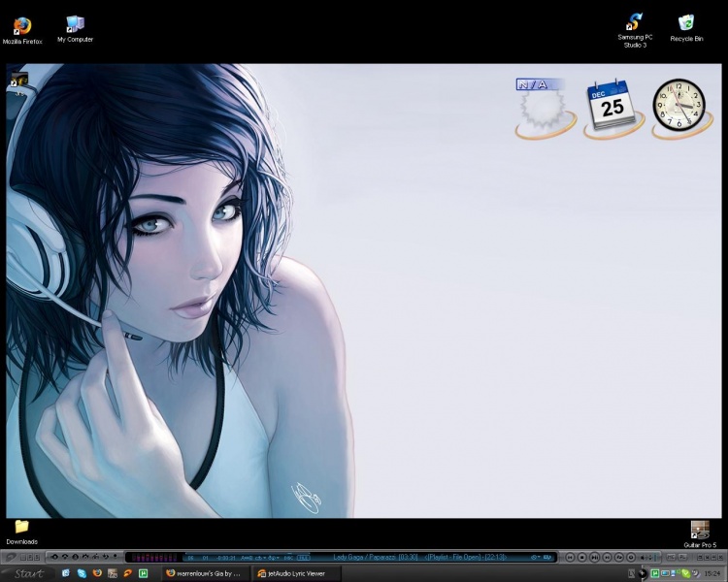This screenshot has width=728, height=582.
Task: Click the round button after repeat in jetAudio
Action: pyautogui.click(x=631, y=558)
